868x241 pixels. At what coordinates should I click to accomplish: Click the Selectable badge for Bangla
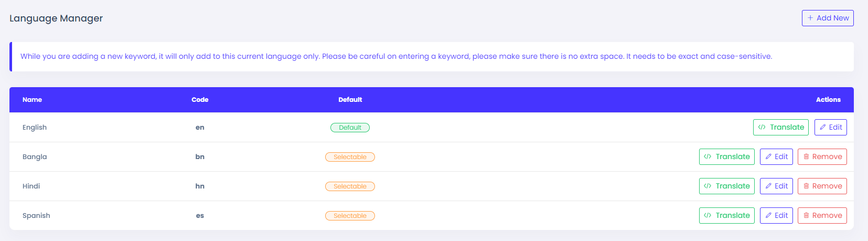coord(350,157)
